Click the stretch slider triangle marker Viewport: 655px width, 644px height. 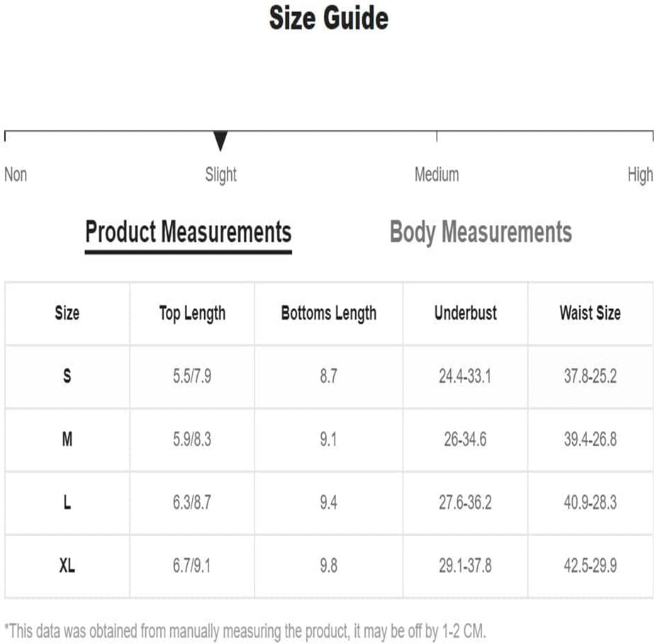(x=220, y=140)
